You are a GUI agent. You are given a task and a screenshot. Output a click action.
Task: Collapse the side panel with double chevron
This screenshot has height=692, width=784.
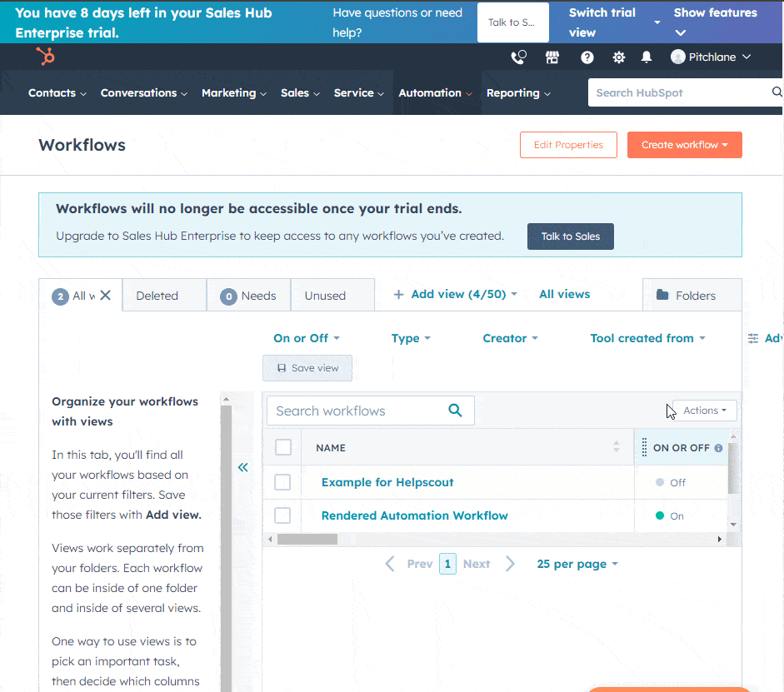(x=243, y=467)
